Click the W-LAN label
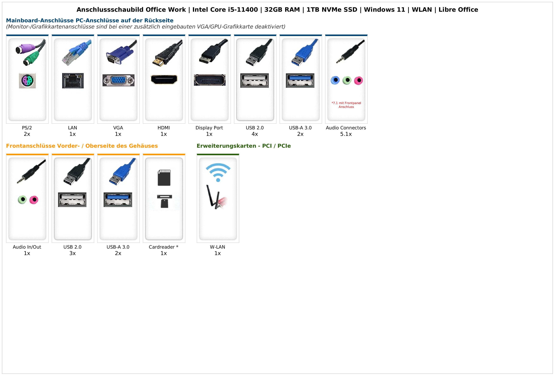Screen dimensions: 555x392 pyautogui.click(x=218, y=247)
